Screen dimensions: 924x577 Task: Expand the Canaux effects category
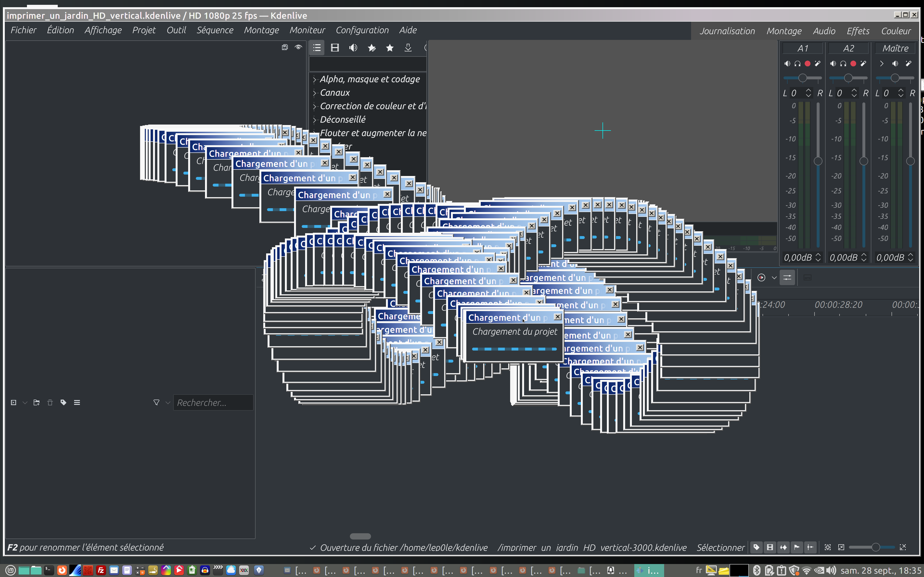(315, 93)
